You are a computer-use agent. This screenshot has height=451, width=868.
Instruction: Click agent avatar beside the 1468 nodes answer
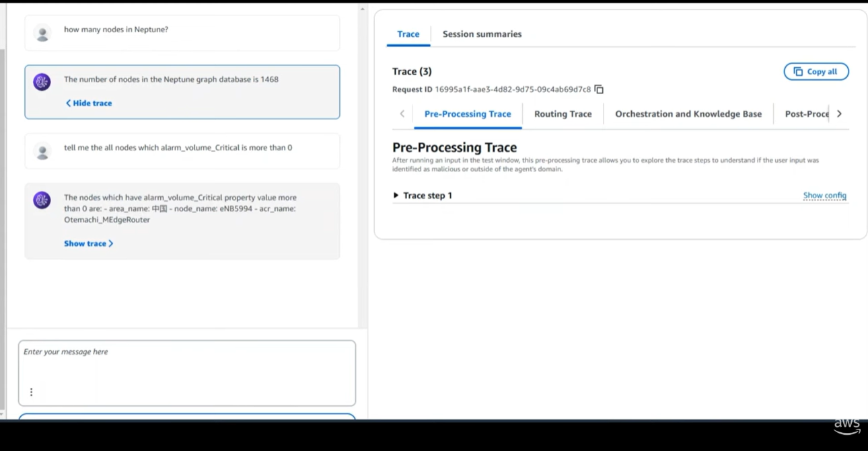click(x=42, y=82)
